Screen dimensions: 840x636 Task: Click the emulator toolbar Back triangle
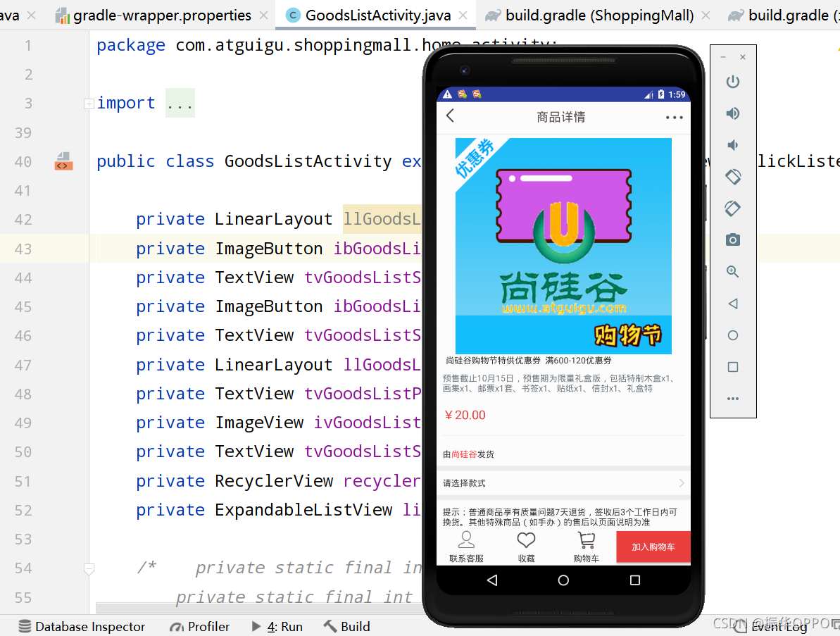tap(733, 304)
